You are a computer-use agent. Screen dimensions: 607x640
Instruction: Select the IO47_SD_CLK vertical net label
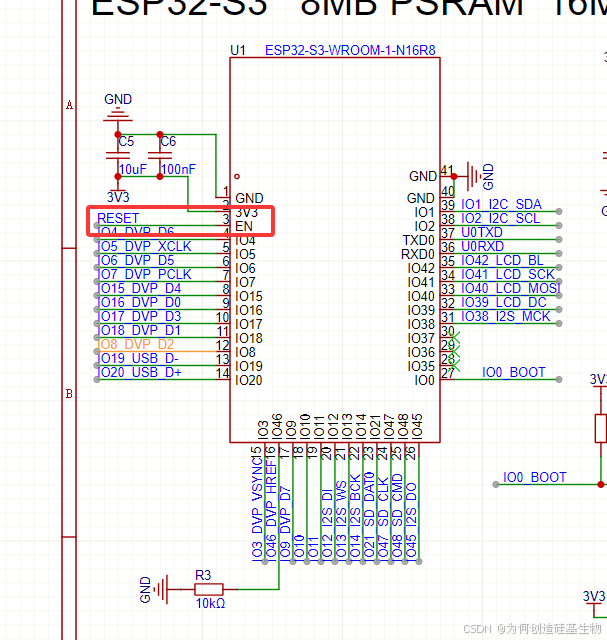(383, 517)
